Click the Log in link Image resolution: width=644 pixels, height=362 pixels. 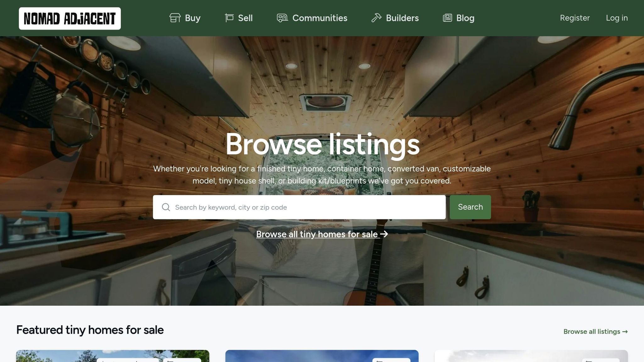pyautogui.click(x=617, y=18)
